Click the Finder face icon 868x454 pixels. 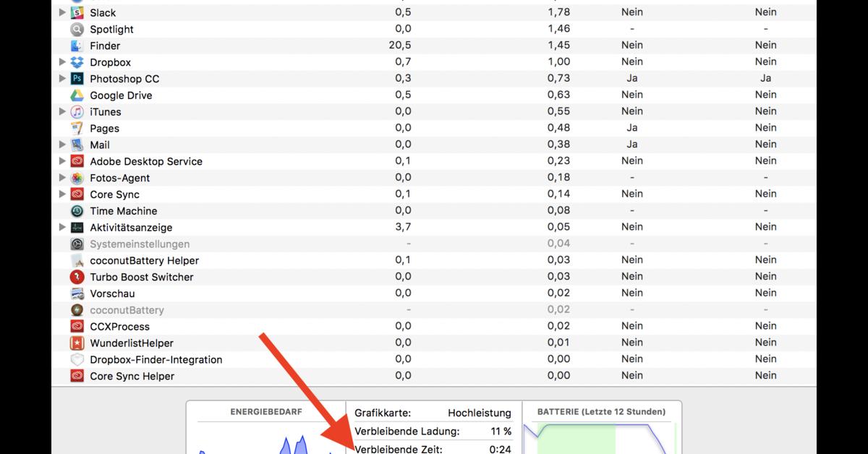[x=77, y=46]
